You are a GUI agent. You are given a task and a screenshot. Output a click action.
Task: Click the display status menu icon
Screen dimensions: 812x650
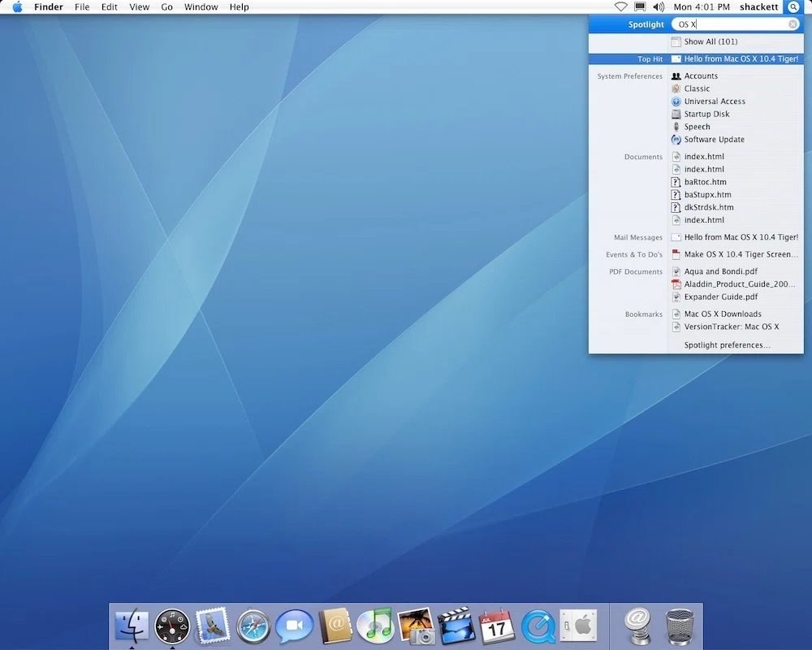pyautogui.click(x=640, y=6)
